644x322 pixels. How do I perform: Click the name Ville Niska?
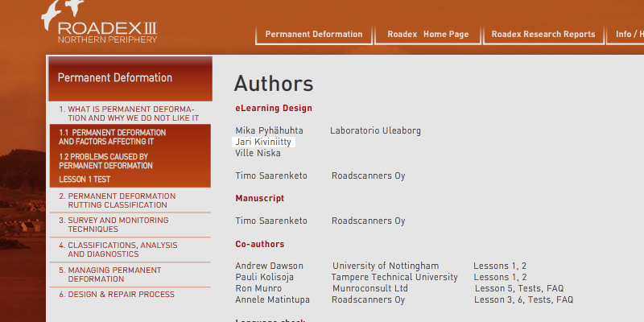point(258,153)
